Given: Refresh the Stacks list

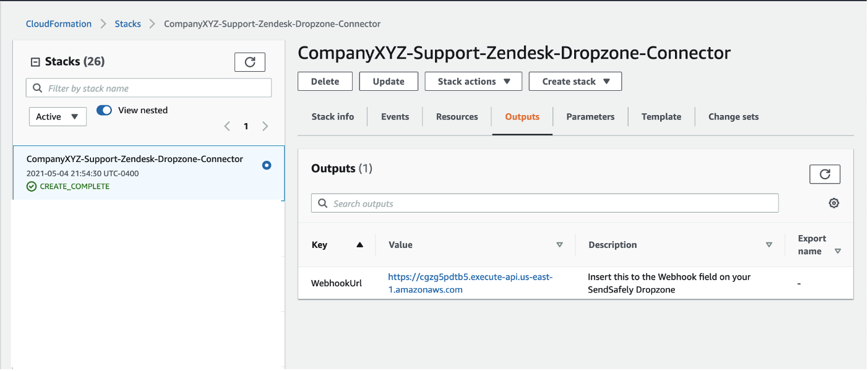Looking at the screenshot, I should (x=250, y=62).
